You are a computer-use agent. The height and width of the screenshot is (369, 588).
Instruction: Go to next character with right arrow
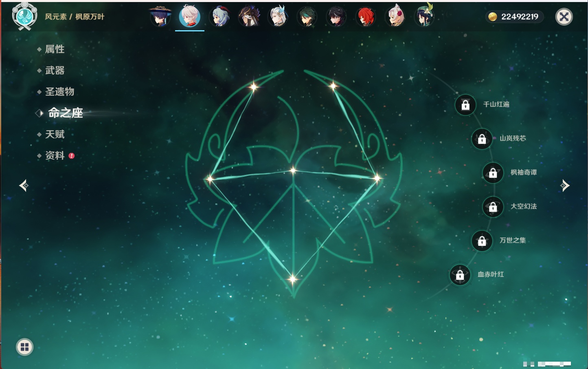pos(565,186)
